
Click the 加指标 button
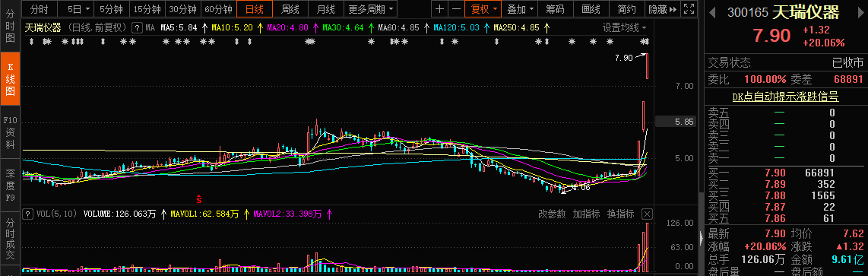[x=586, y=214]
